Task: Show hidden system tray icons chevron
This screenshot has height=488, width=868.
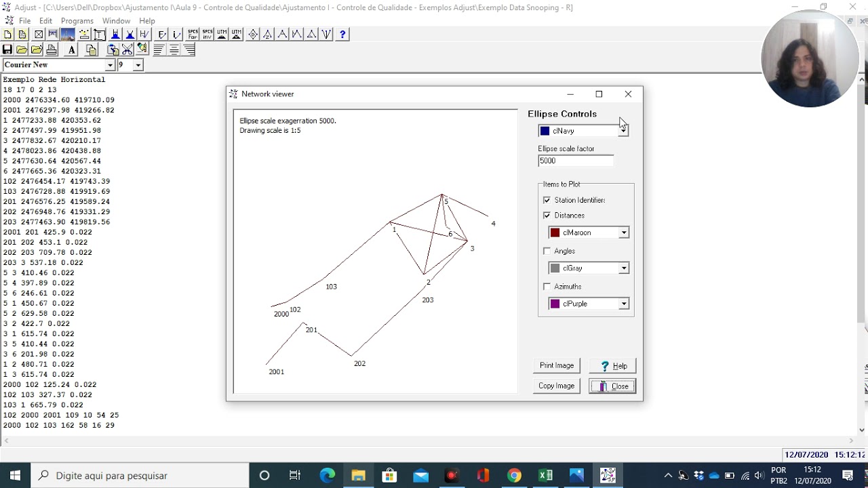Action: [668, 475]
